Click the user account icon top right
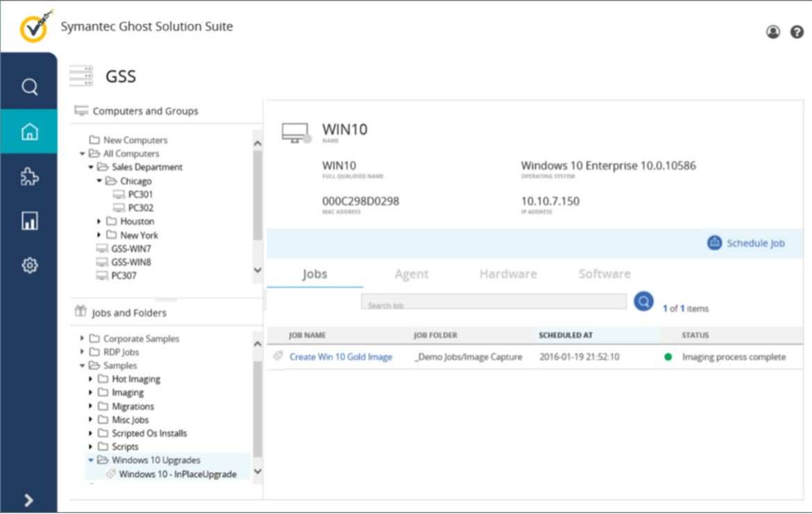Screen dimensions: 812x514 pyautogui.click(x=772, y=31)
